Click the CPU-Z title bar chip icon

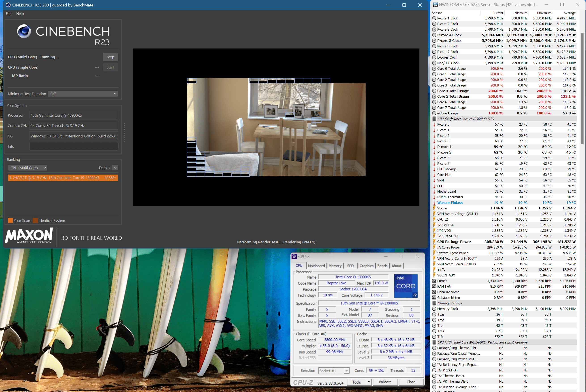[x=294, y=256]
